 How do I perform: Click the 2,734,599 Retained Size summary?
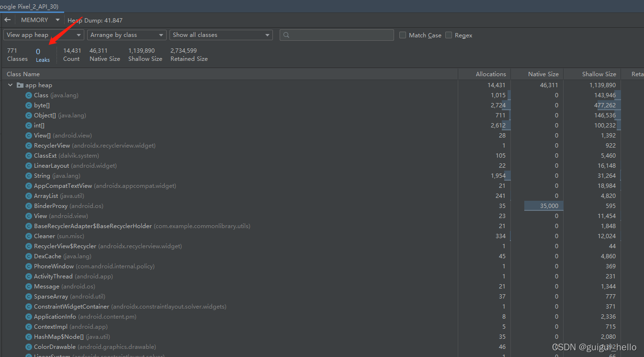189,55
